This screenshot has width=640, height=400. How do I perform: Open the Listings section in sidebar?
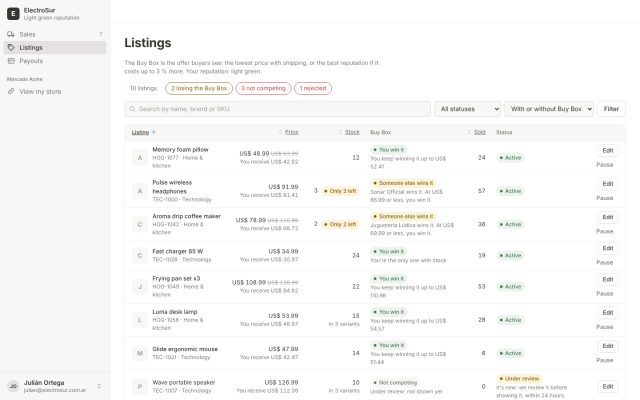click(x=54, y=47)
